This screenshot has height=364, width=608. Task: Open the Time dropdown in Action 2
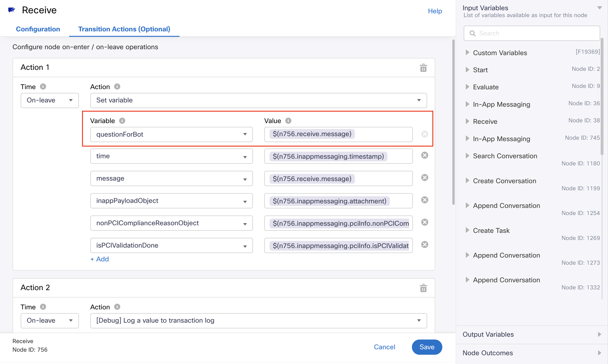pos(50,321)
